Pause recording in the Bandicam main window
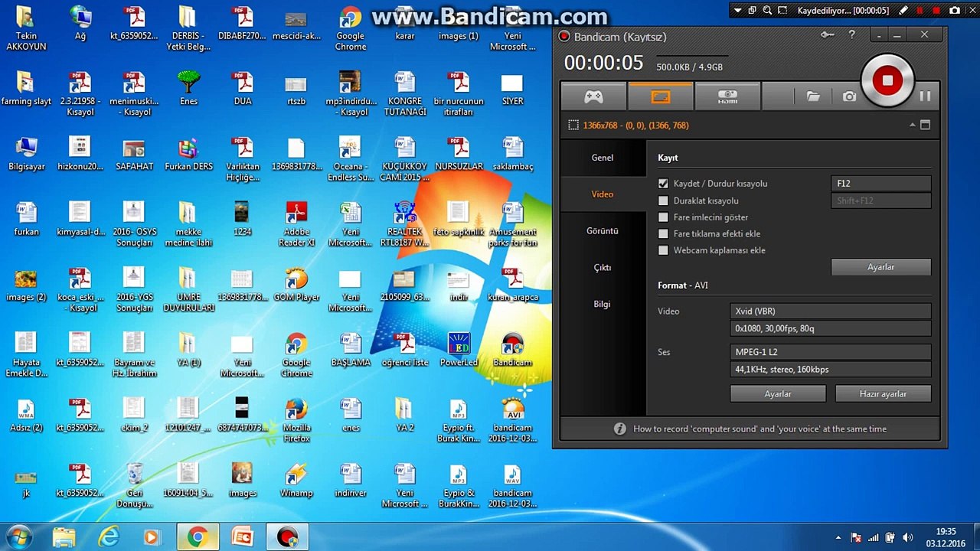The width and height of the screenshot is (980, 551). pyautogui.click(x=925, y=96)
